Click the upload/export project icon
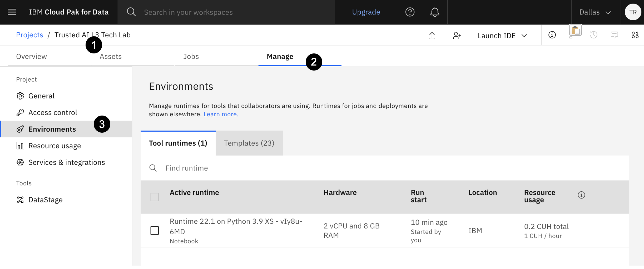 tap(432, 36)
